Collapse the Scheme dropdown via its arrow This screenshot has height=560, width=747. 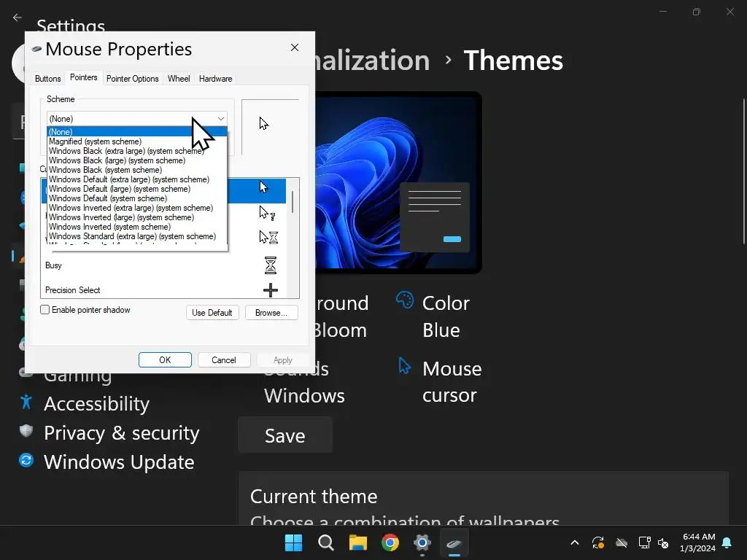tap(220, 119)
